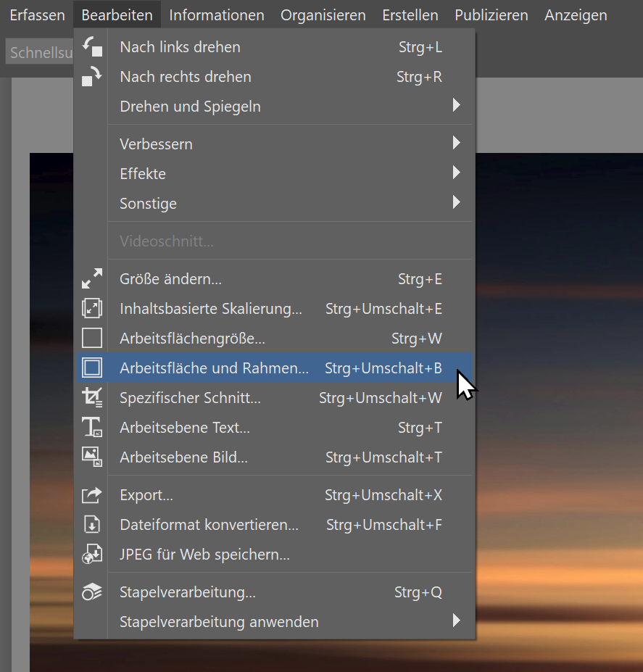The width and height of the screenshot is (643, 672).
Task: Click the Dateiformat konvertieren icon
Action: 92,524
